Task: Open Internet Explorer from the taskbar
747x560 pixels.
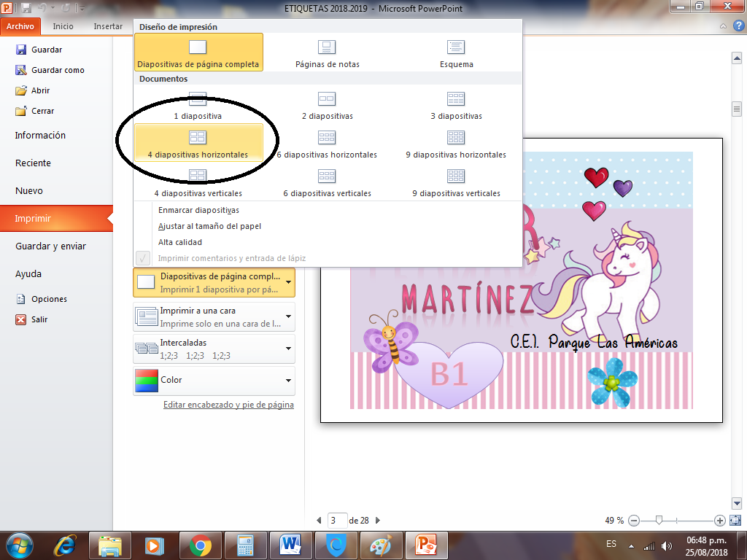Action: (65, 545)
